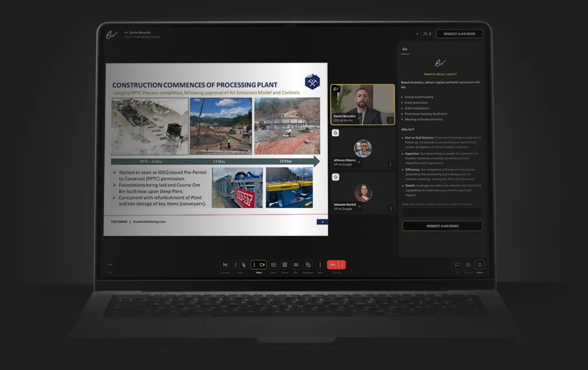
Task: Expand End Call options menu
Action: point(342,265)
